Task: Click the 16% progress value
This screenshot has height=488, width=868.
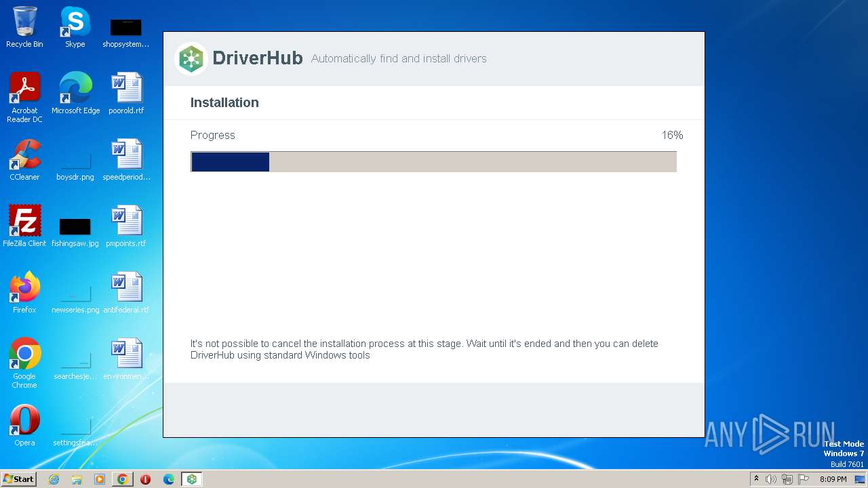Action: [x=672, y=136]
